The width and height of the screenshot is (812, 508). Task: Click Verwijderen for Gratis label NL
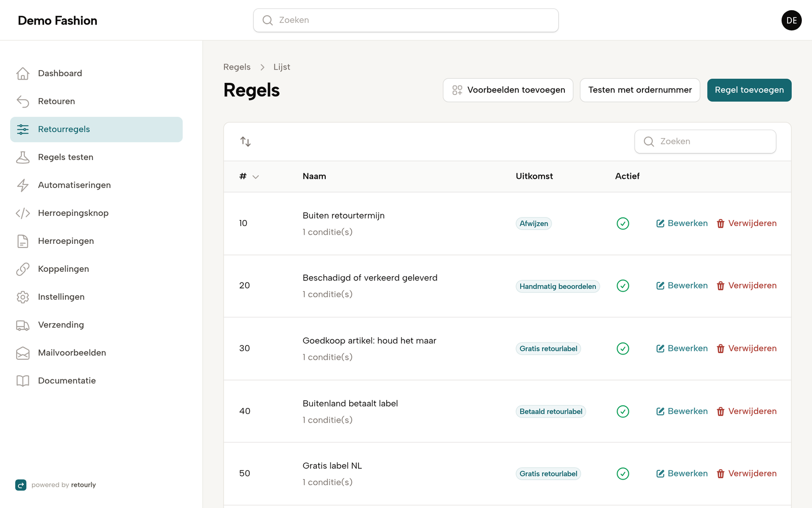coord(747,473)
